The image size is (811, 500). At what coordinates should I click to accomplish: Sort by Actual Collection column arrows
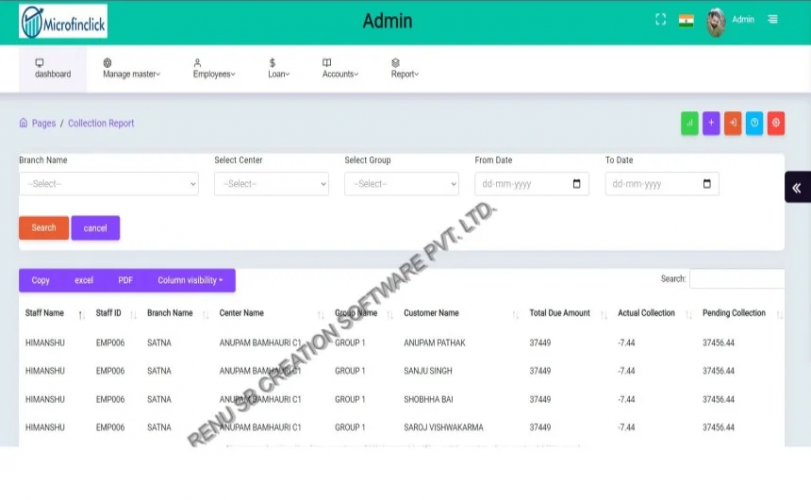[x=688, y=315]
